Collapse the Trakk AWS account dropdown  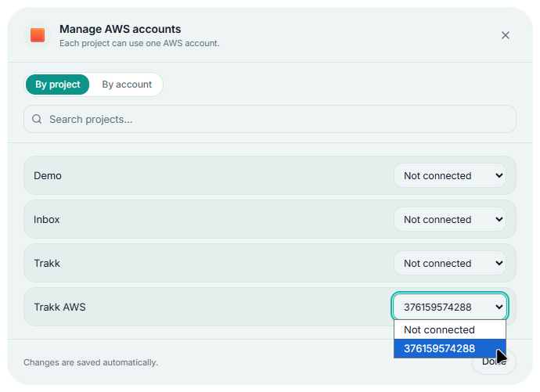(450, 307)
